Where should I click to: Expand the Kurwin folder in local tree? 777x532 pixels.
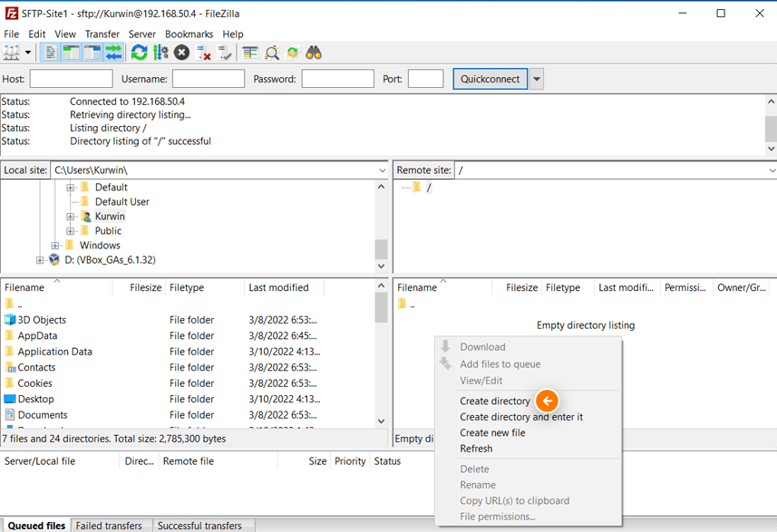tap(71, 216)
